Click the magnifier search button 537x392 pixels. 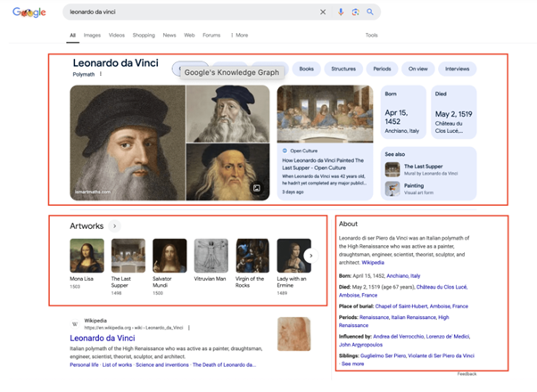pos(370,12)
